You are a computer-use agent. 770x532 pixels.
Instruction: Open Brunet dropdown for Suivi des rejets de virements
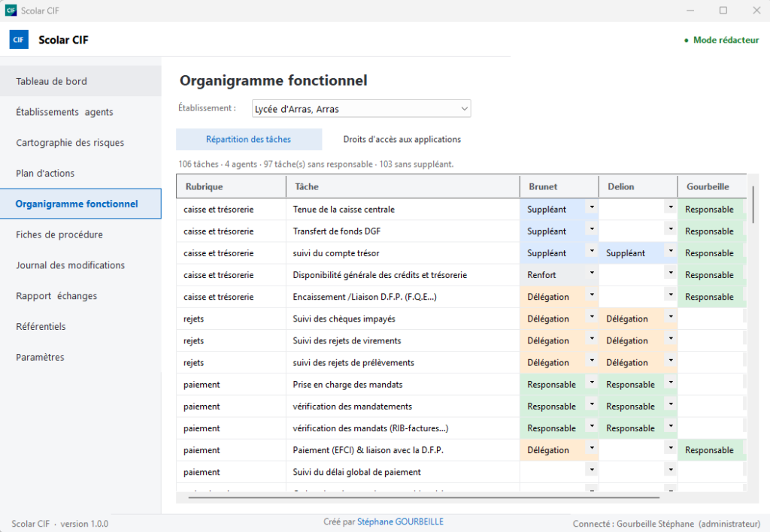click(x=592, y=338)
